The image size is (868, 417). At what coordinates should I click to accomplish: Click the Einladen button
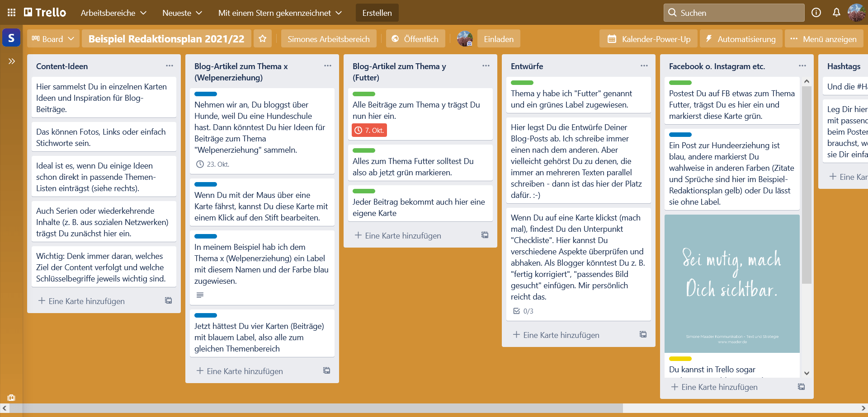point(499,39)
